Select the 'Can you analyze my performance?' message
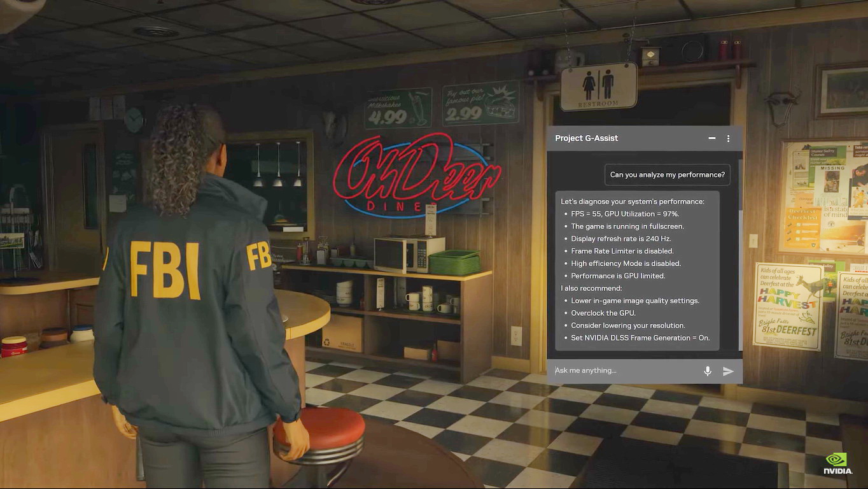 [x=667, y=174]
